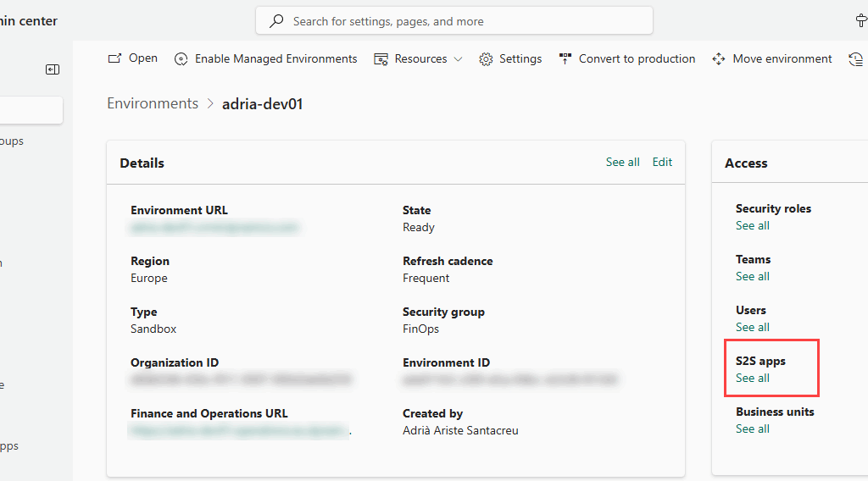Collapse the left navigation pane icon

(53, 69)
